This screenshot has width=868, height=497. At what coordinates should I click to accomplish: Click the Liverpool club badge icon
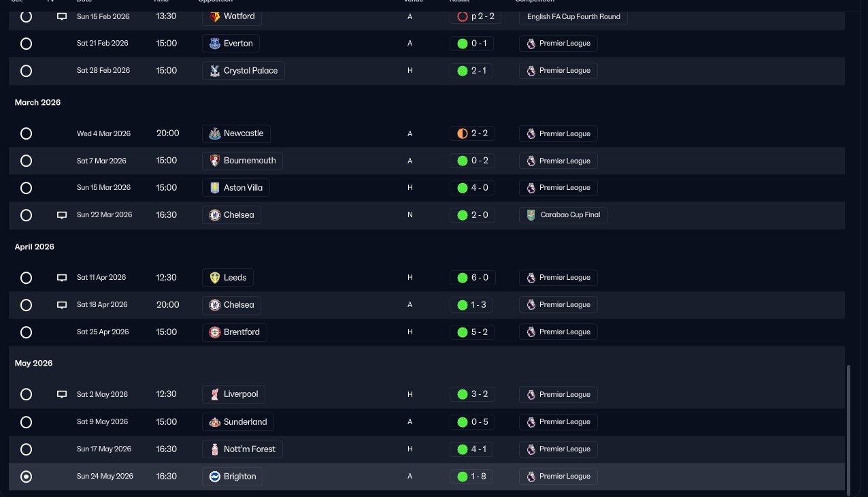(x=214, y=394)
